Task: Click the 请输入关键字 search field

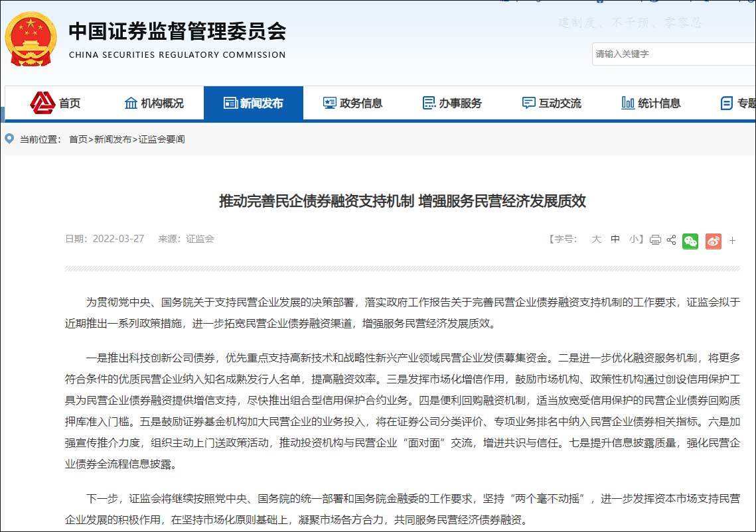Action: coord(674,54)
